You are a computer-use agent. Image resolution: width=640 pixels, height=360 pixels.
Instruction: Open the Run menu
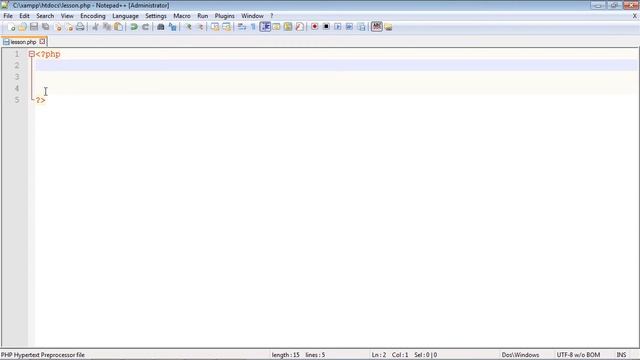click(x=202, y=16)
